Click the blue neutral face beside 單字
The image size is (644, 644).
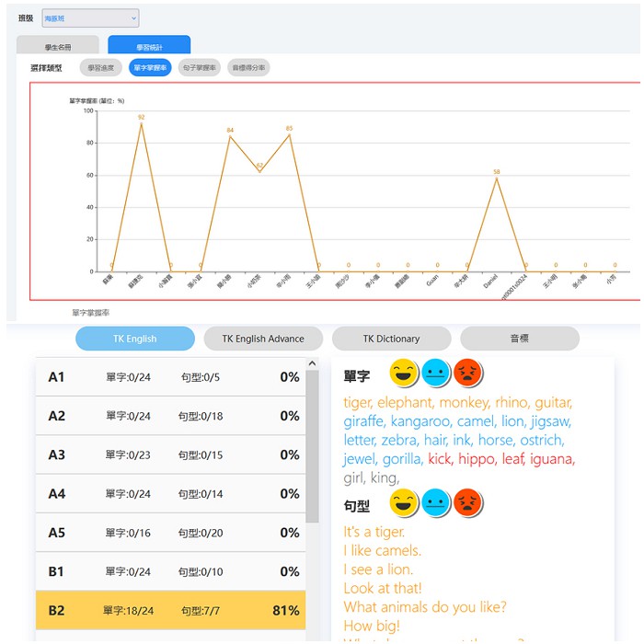pos(436,374)
